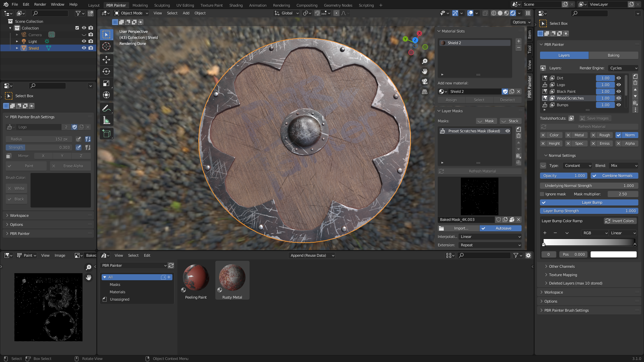Hide the Shield object in outliner
Image resolution: width=644 pixels, height=362 pixels.
coord(84,48)
